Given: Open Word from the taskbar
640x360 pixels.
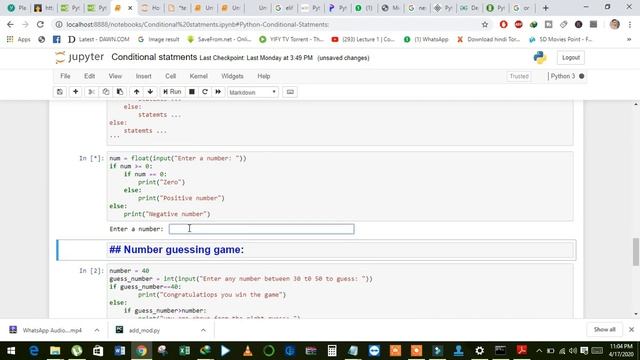Looking at the screenshot, I should coord(120,351).
